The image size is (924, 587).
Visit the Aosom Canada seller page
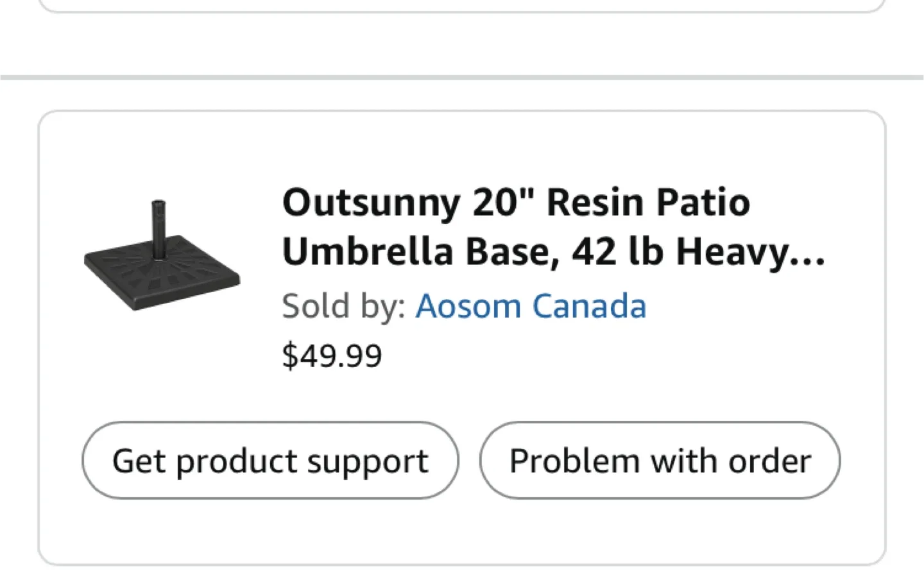pos(531,306)
